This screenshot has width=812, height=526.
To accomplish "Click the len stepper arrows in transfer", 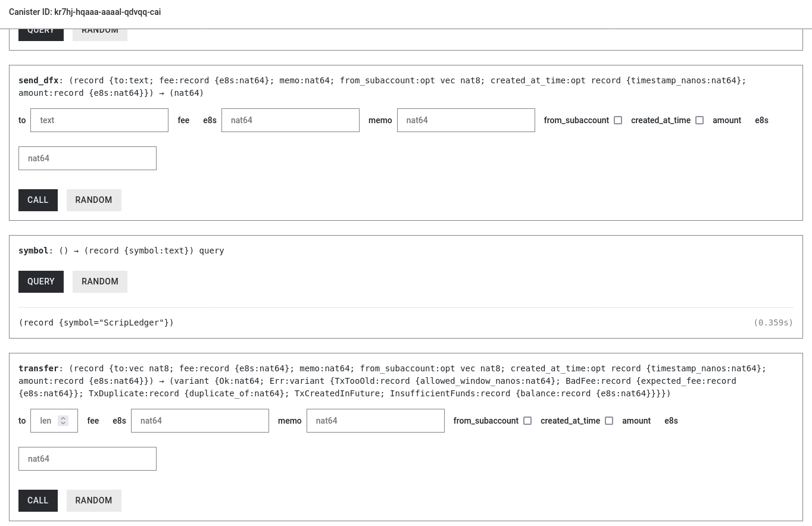I will click(63, 421).
